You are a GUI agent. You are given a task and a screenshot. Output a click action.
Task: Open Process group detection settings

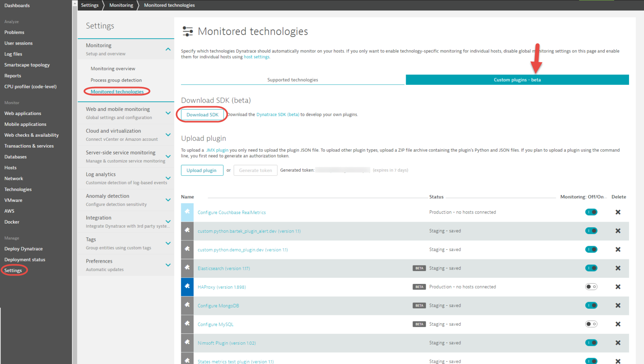click(x=116, y=80)
